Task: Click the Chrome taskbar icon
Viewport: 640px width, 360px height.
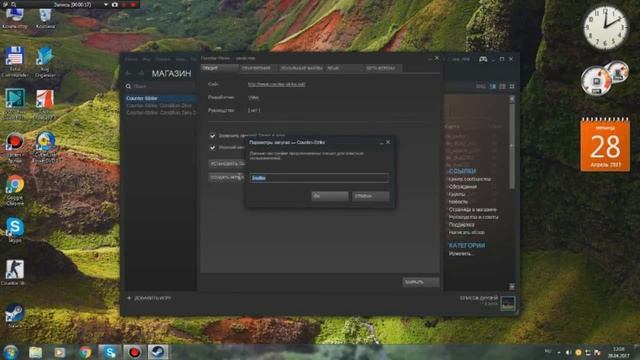Action: point(85,352)
